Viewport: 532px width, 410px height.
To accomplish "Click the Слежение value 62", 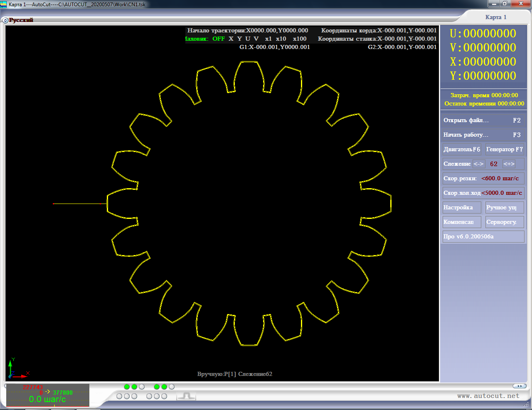I will pyautogui.click(x=494, y=164).
